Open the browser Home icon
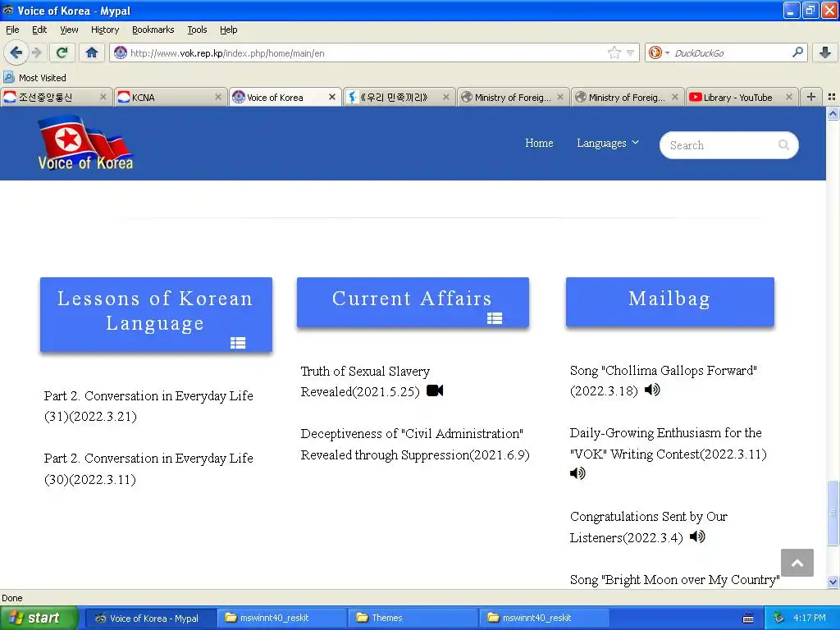The width and height of the screenshot is (840, 630). pyautogui.click(x=92, y=52)
